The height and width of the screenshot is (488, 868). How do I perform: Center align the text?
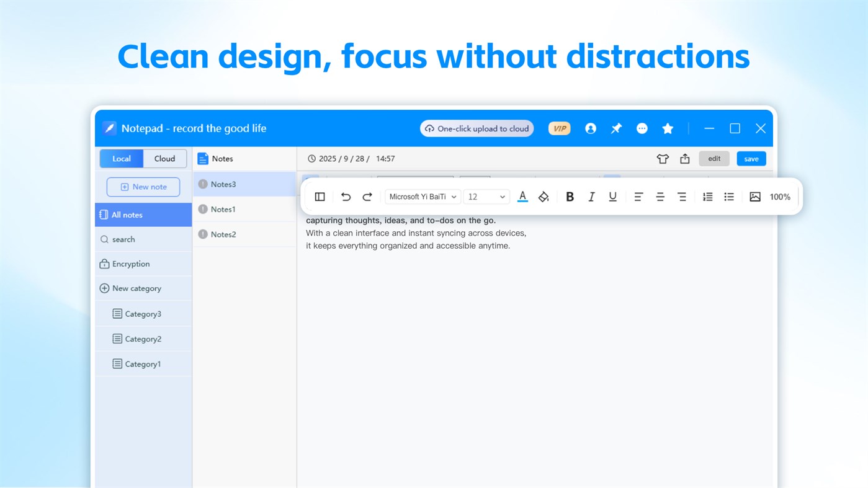tap(660, 197)
